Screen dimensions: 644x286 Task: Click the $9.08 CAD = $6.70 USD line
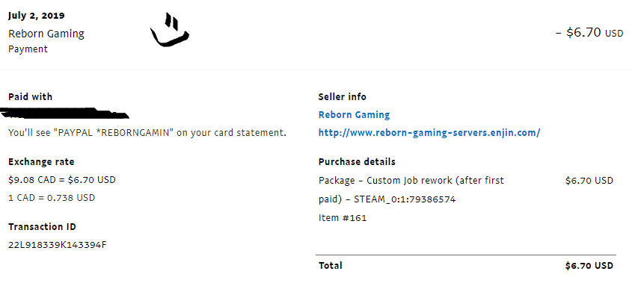[62, 180]
